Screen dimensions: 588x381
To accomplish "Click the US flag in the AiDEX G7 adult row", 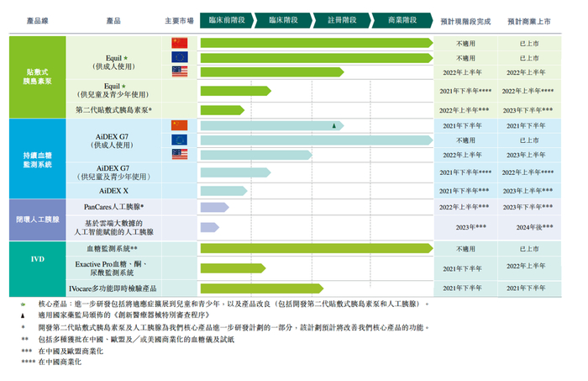I will coord(179,154).
